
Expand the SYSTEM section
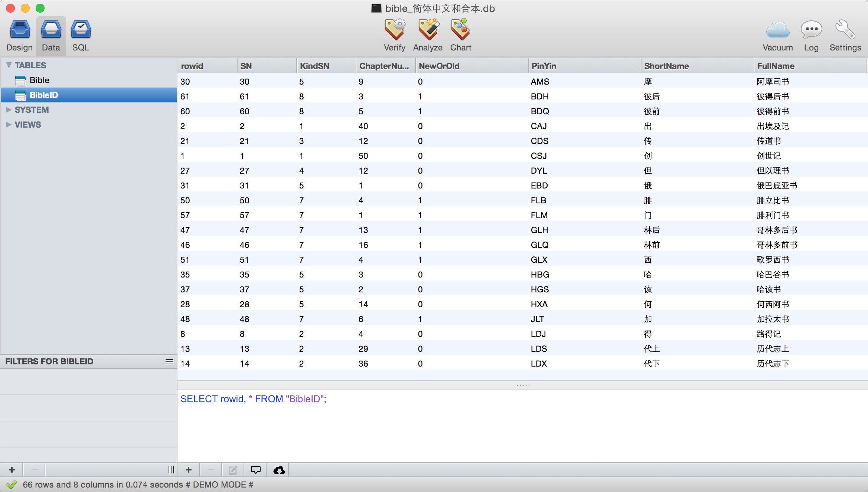(x=9, y=110)
